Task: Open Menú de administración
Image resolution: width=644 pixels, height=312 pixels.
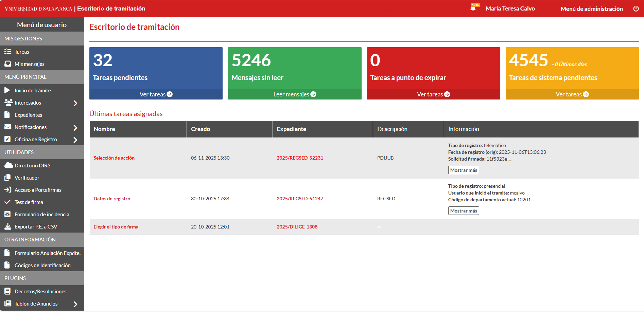Action: tap(591, 9)
